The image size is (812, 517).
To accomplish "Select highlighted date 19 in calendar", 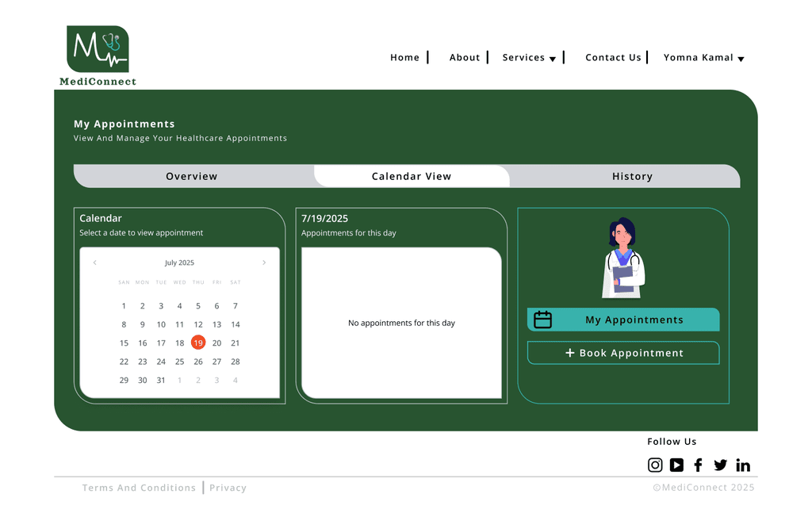I will click(x=197, y=343).
